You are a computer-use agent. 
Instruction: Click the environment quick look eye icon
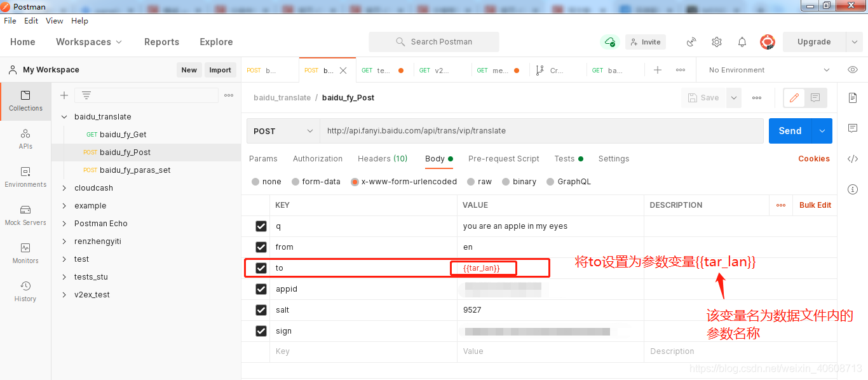pos(853,70)
